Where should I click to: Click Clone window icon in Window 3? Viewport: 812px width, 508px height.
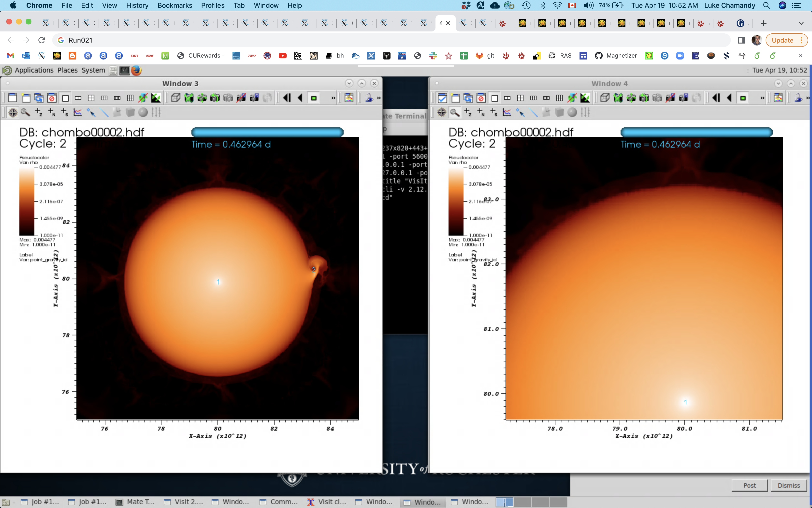(39, 98)
